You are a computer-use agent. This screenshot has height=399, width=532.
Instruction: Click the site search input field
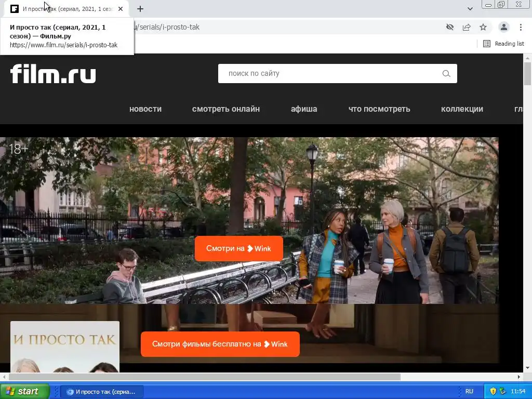337,74
